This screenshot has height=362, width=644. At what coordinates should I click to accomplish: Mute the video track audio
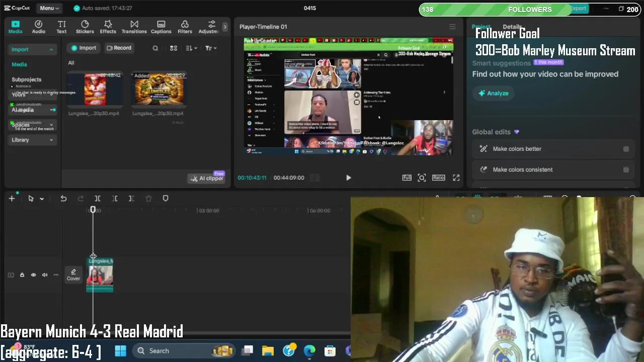(x=45, y=275)
